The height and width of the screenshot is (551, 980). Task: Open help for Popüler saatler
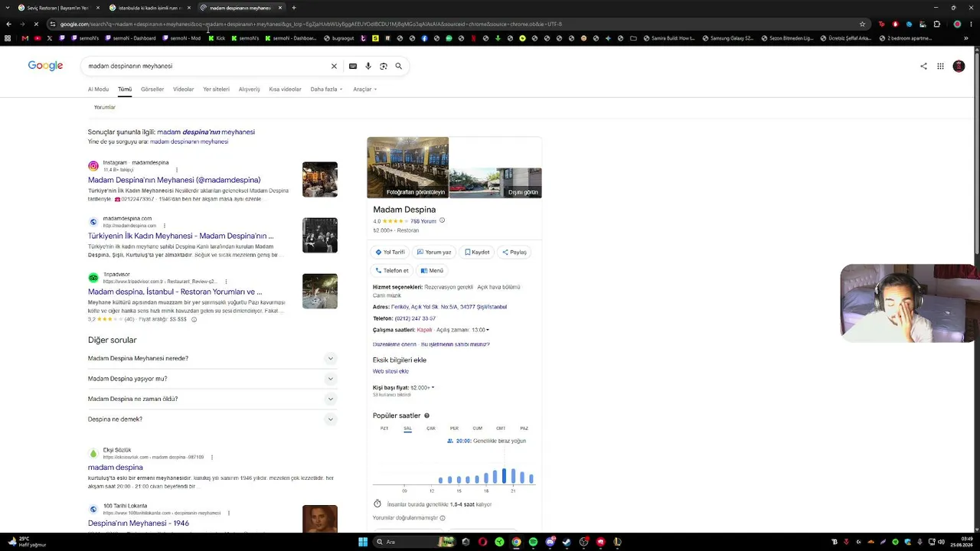click(x=426, y=416)
